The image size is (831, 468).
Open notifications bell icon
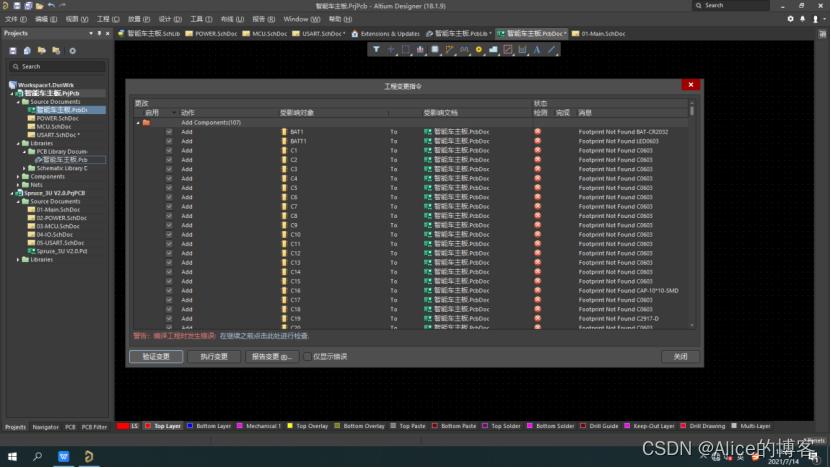click(802, 19)
